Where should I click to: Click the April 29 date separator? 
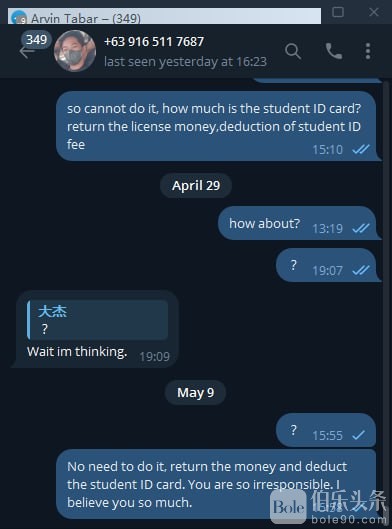196,186
